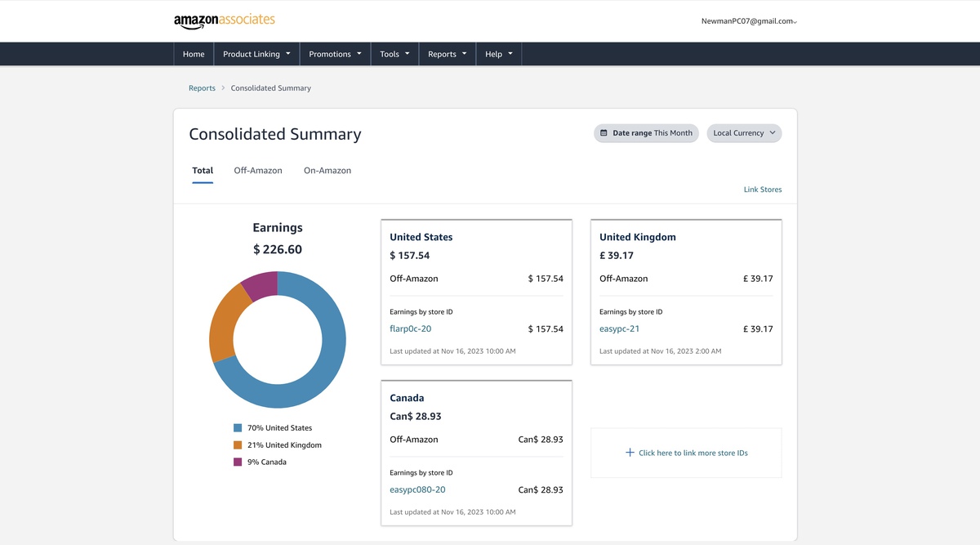This screenshot has width=980, height=545.
Task: Open store ID easypc080-20
Action: tap(417, 490)
